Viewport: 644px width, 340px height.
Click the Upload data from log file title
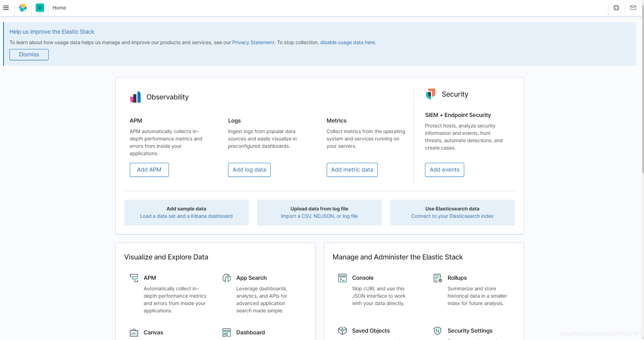pyautogui.click(x=319, y=209)
